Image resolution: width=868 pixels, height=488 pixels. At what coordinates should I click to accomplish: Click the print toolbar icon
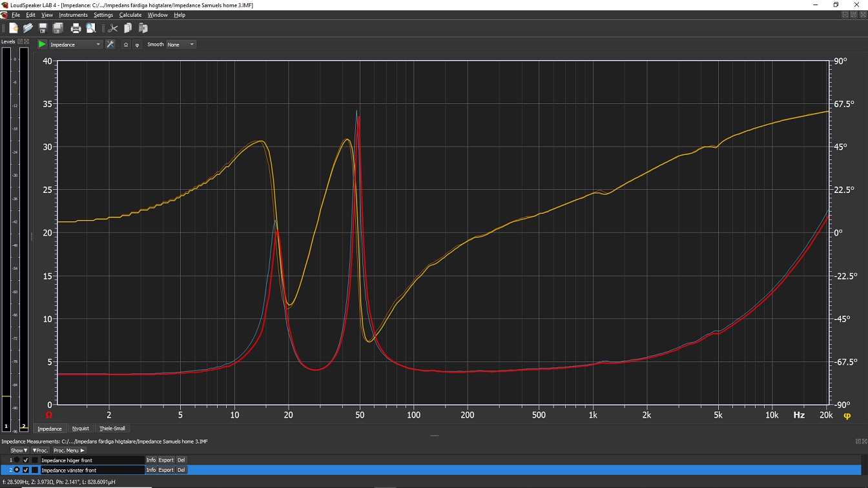point(76,28)
